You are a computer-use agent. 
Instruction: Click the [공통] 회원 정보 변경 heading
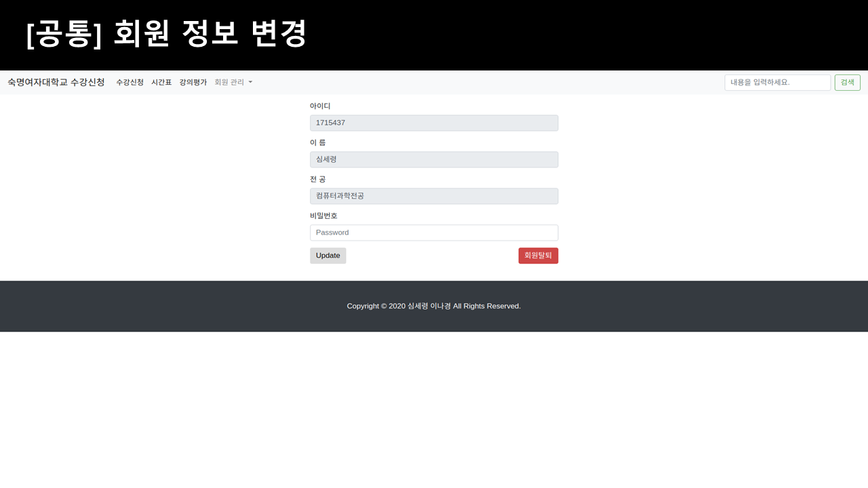click(x=167, y=33)
